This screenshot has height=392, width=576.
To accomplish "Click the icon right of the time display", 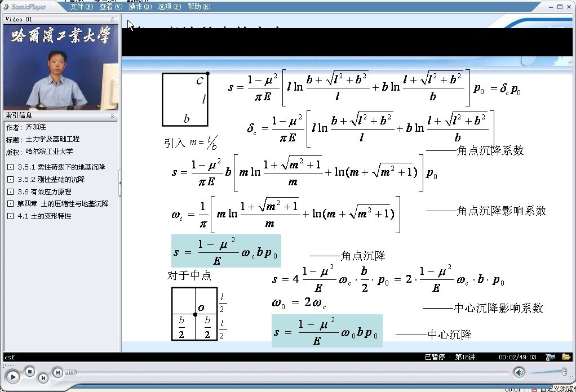I will click(x=550, y=357).
